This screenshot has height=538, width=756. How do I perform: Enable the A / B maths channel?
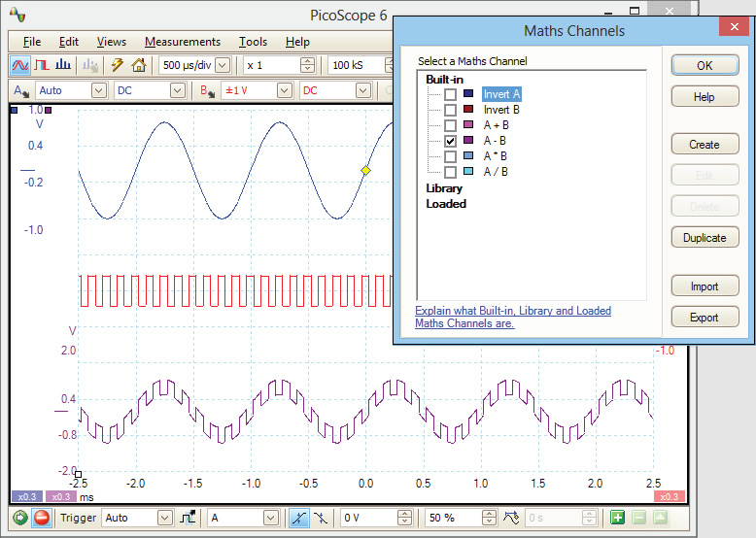[x=450, y=172]
